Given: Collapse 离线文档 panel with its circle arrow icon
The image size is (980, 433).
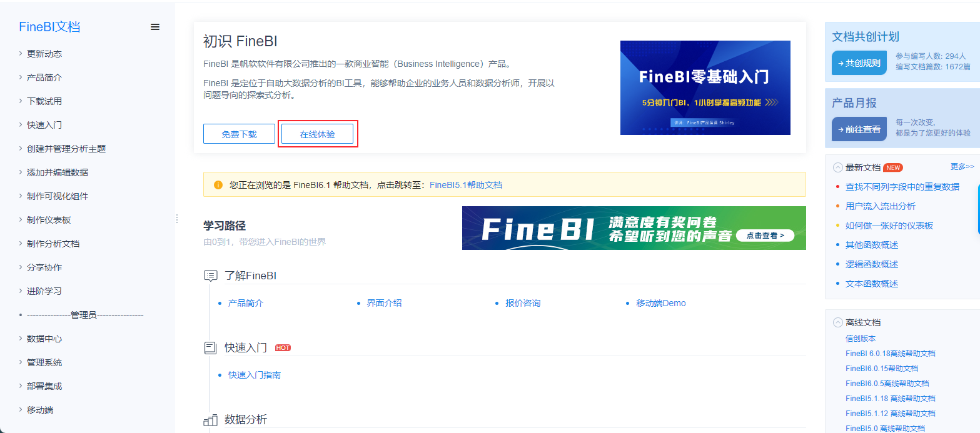Looking at the screenshot, I should coord(838,322).
